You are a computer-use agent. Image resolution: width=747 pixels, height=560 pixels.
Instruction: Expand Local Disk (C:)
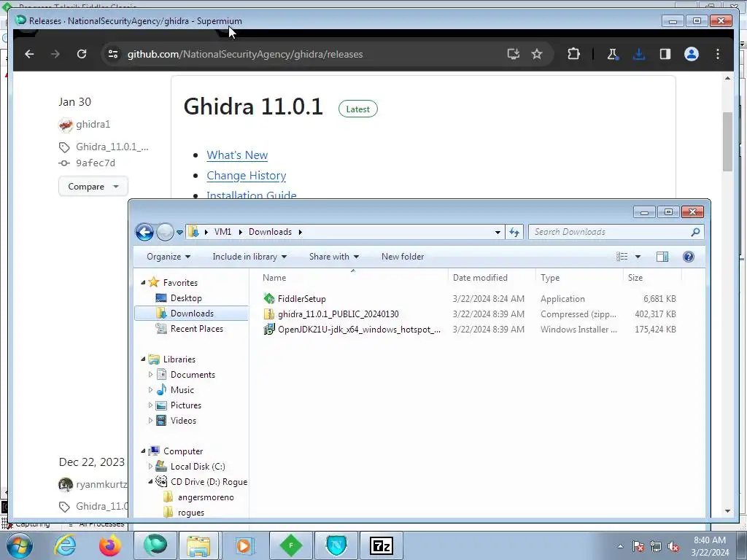coord(150,466)
